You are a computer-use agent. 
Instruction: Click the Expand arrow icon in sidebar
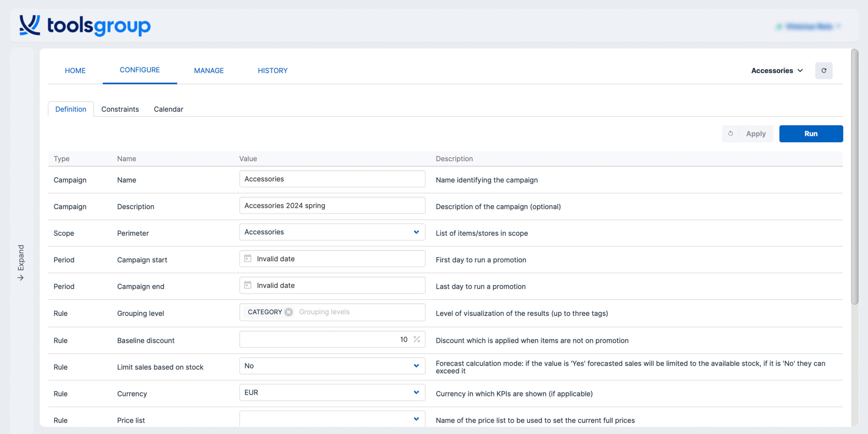[21, 278]
